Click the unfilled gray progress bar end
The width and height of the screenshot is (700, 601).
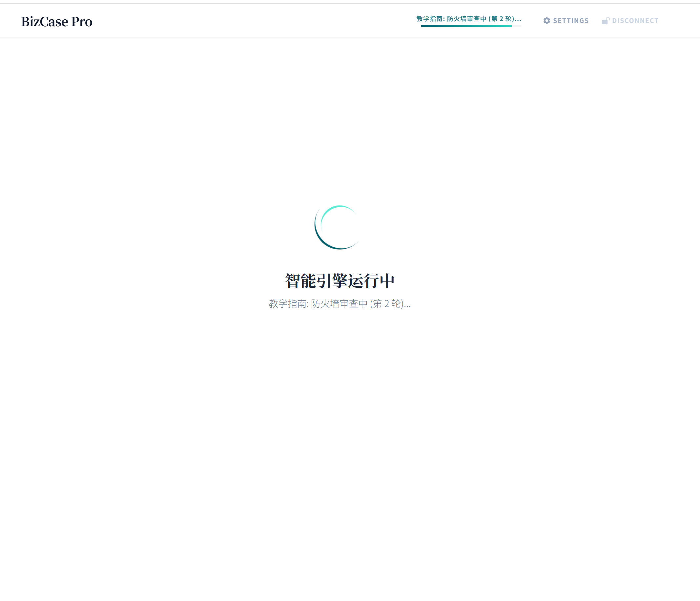pos(517,26)
